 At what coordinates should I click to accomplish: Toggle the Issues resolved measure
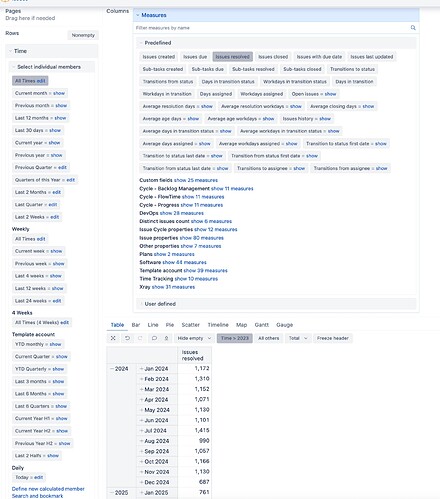[233, 57]
